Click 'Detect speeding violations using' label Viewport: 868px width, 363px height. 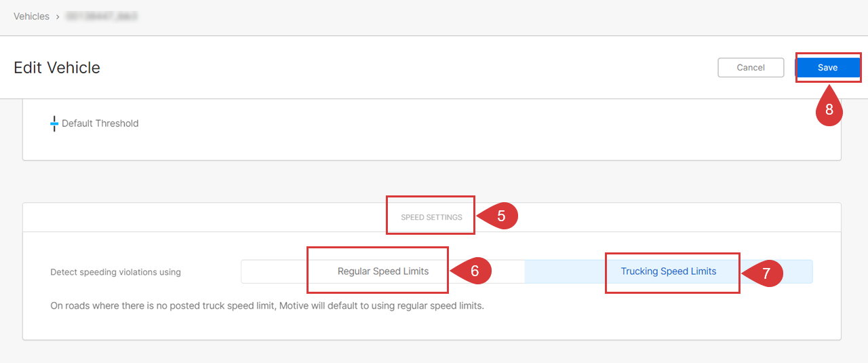pos(115,272)
